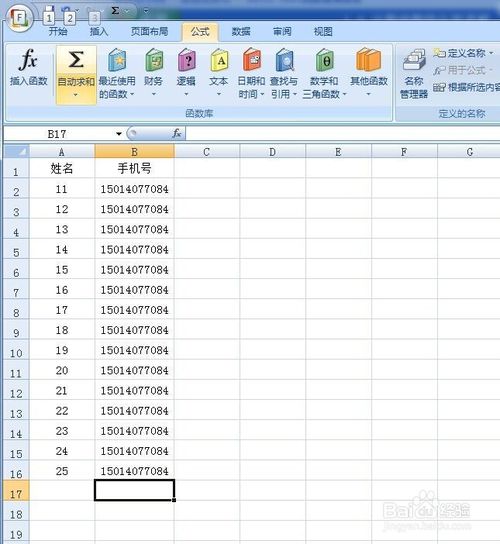Click cell A1 containing 姓名
This screenshot has width=500, height=544.
62,169
